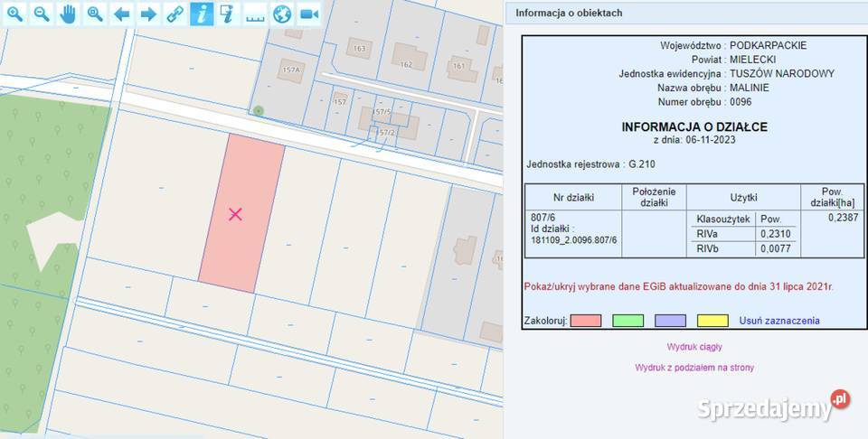Screen dimensions: 868x439
Task: Toggle the object info 'i' tool
Action: click(x=202, y=14)
